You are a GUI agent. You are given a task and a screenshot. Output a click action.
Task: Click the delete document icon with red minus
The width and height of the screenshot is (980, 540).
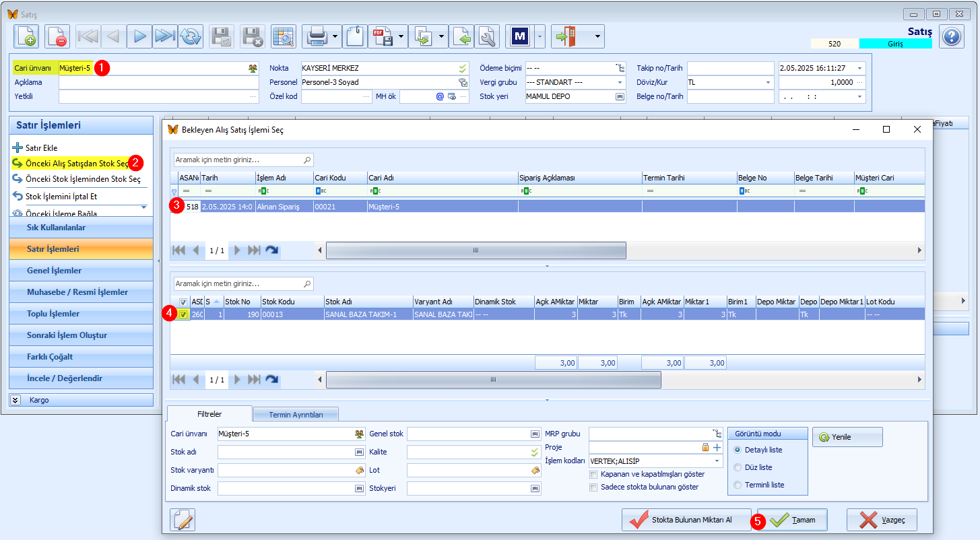(x=57, y=36)
